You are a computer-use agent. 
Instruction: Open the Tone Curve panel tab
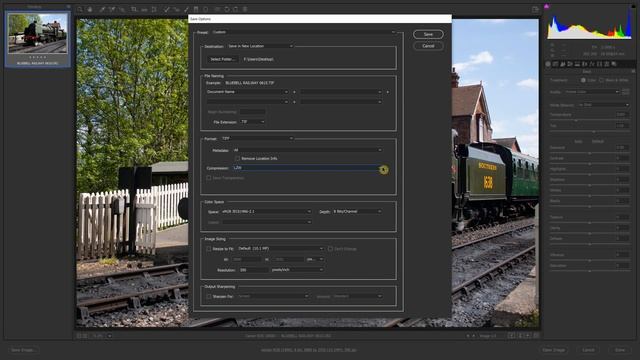click(x=555, y=64)
